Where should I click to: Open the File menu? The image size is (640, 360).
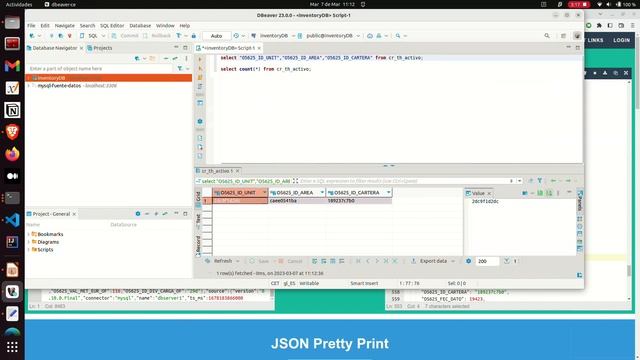click(31, 25)
